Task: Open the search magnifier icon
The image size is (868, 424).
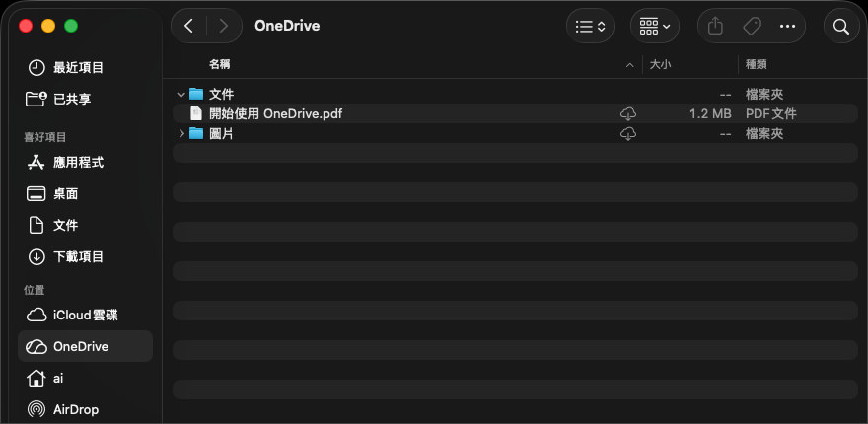Action: [841, 27]
